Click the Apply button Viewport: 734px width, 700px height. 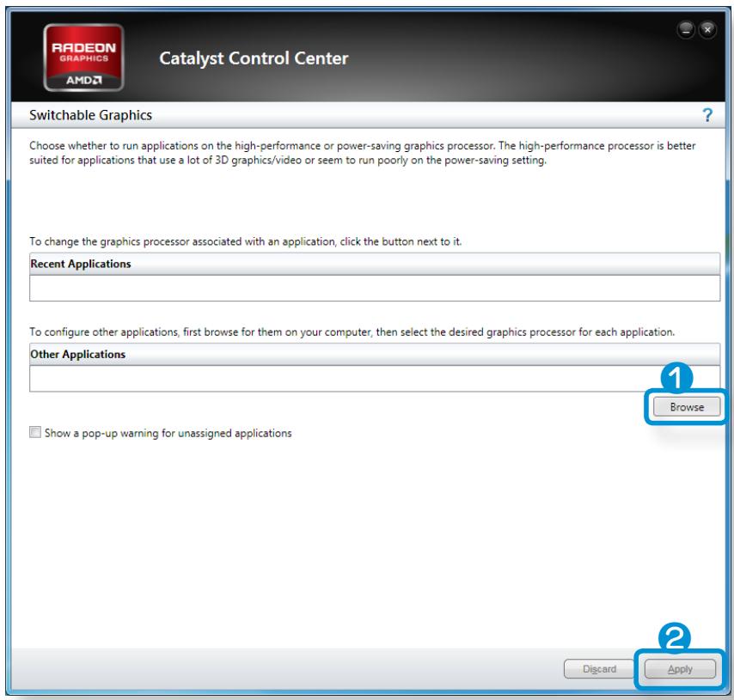pos(680,669)
